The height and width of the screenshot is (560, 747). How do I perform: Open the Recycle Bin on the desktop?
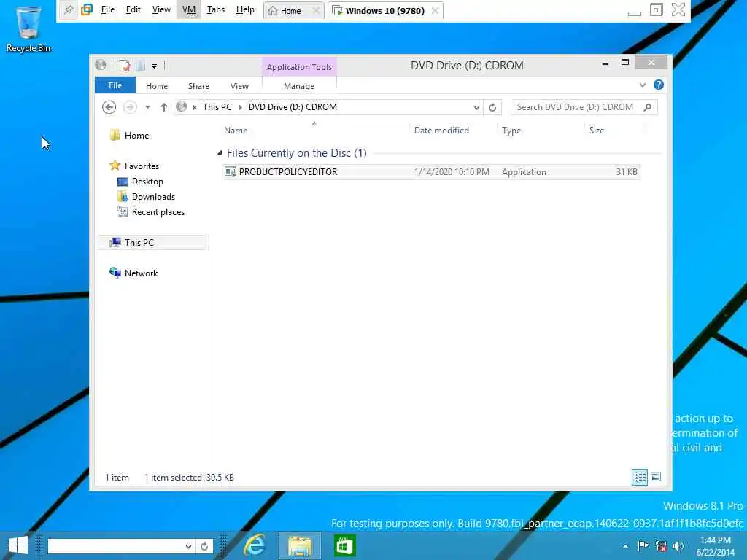(28, 28)
